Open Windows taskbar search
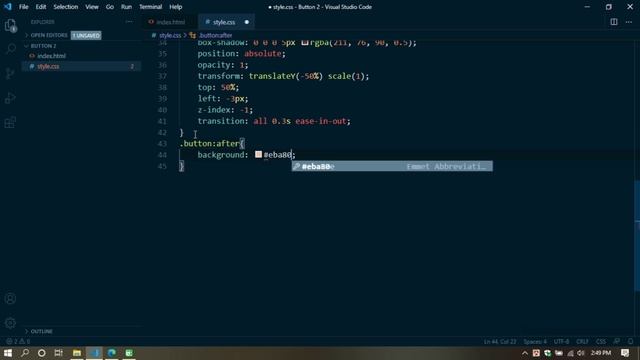The image size is (640, 360). click(x=25, y=353)
